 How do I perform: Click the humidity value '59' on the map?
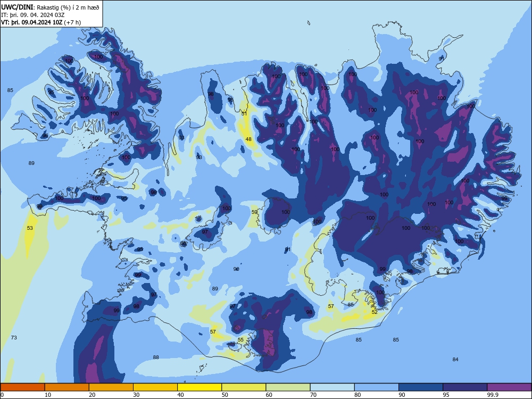tap(254, 212)
